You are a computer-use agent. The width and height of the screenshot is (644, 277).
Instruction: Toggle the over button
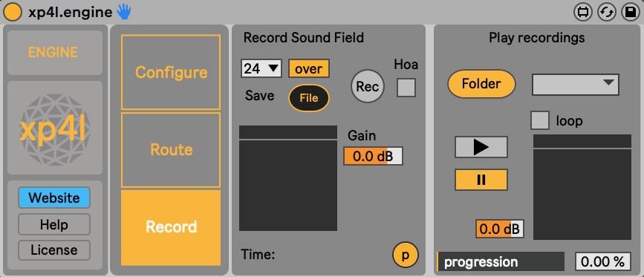pos(309,68)
